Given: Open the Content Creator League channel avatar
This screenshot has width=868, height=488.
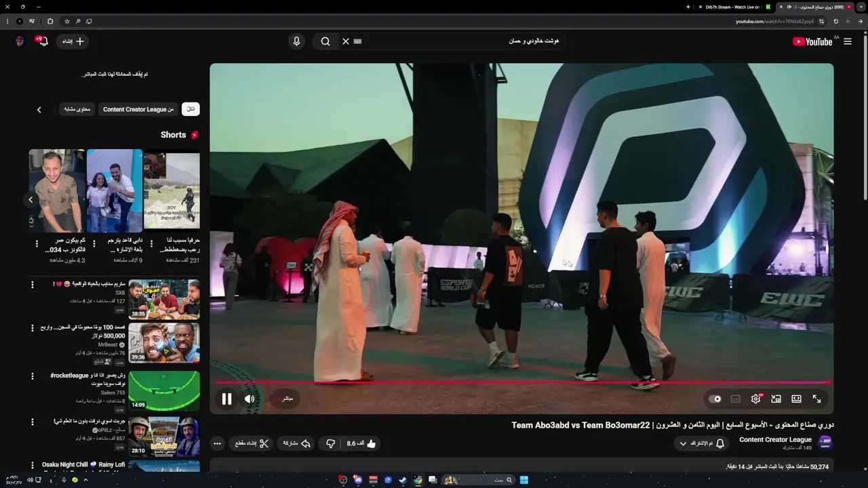Looking at the screenshot, I should click(x=825, y=443).
